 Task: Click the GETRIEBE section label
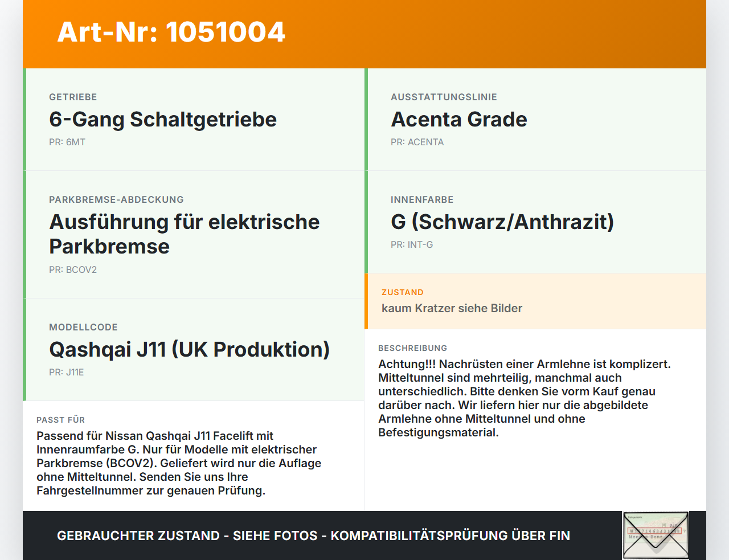tap(73, 97)
